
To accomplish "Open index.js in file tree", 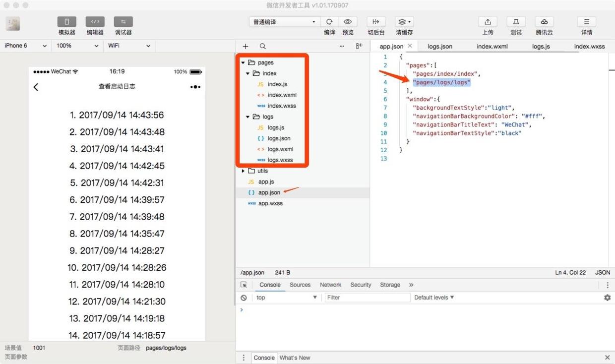I will coord(277,84).
